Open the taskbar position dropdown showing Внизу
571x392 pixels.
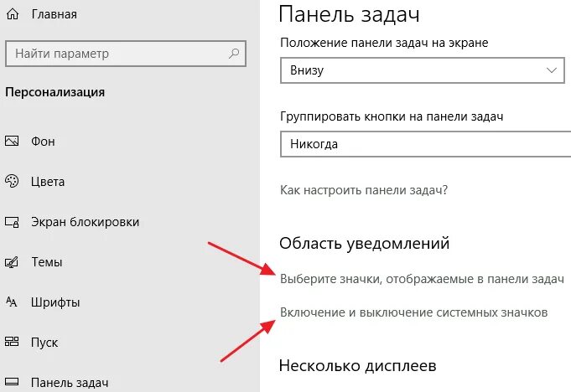[423, 70]
